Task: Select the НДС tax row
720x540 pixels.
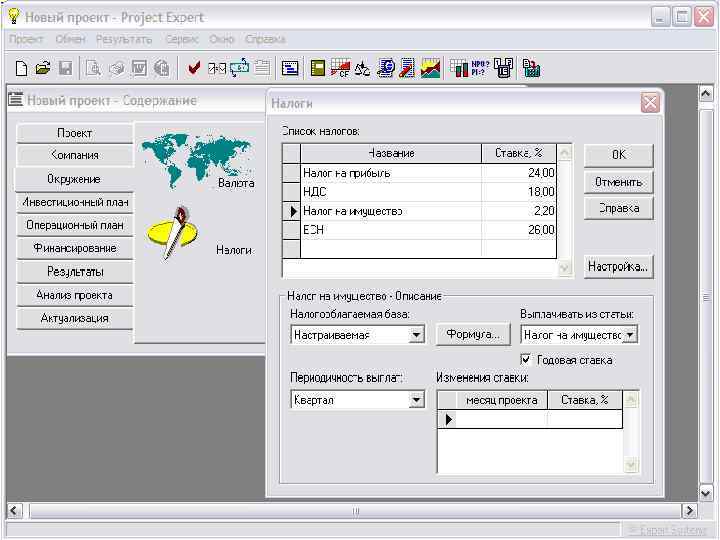Action: tap(419, 192)
